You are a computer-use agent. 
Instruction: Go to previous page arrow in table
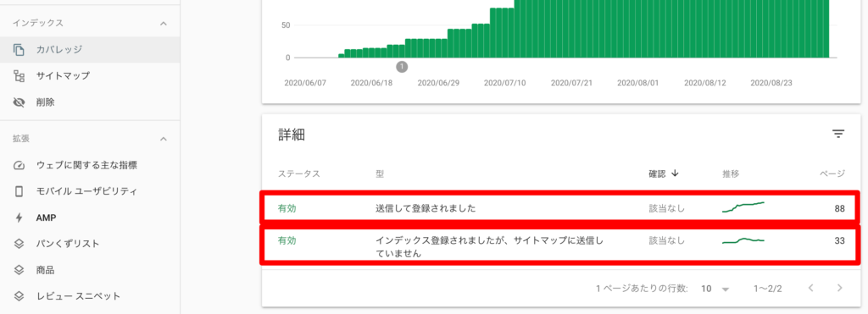tap(811, 288)
